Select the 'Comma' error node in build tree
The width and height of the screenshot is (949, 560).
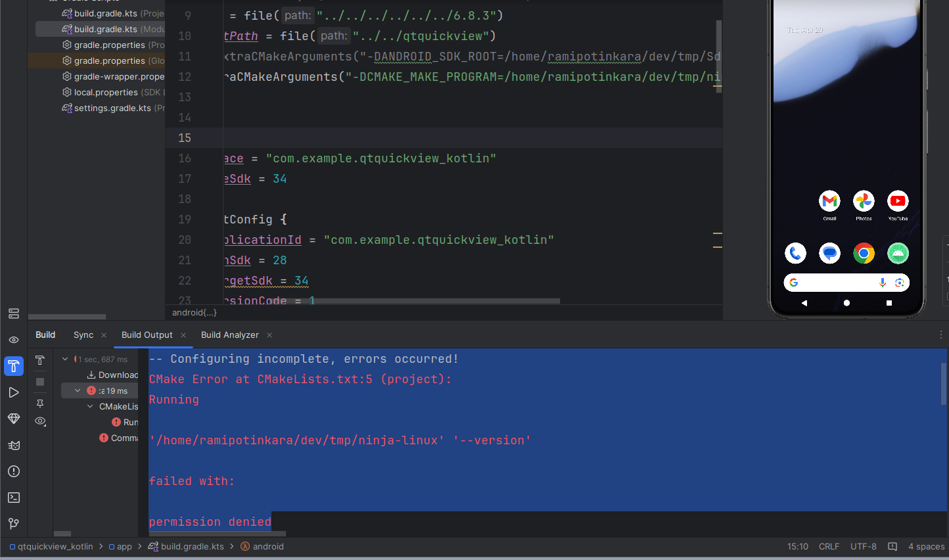coord(119,438)
